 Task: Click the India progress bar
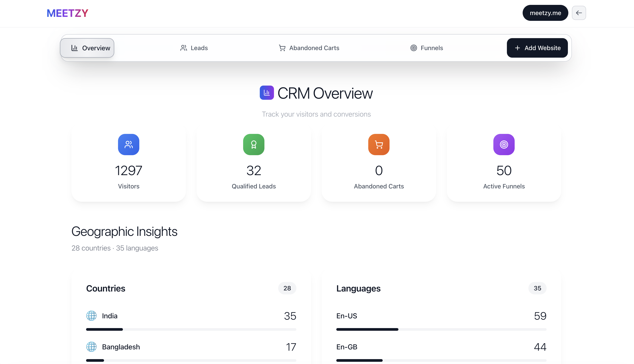[x=191, y=329]
